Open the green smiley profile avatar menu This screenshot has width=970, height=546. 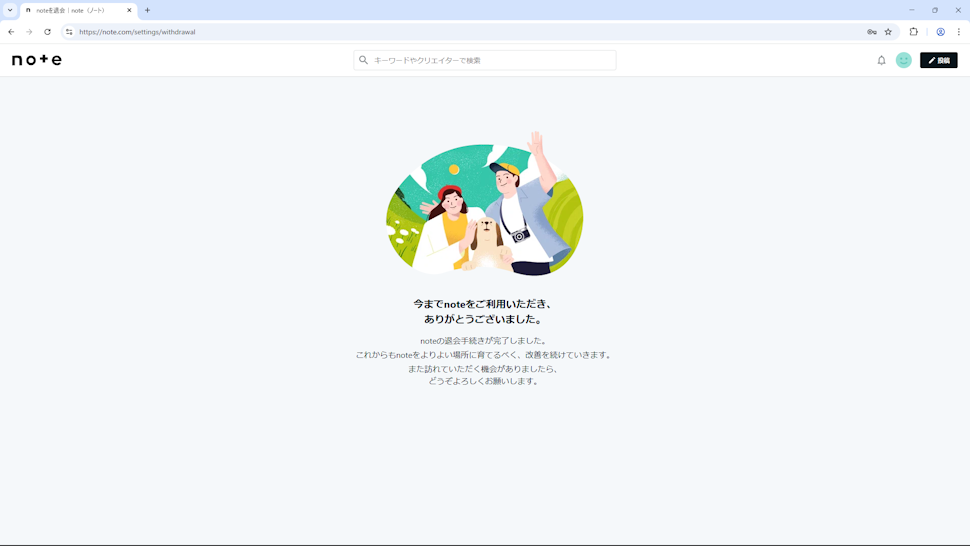pyautogui.click(x=904, y=60)
